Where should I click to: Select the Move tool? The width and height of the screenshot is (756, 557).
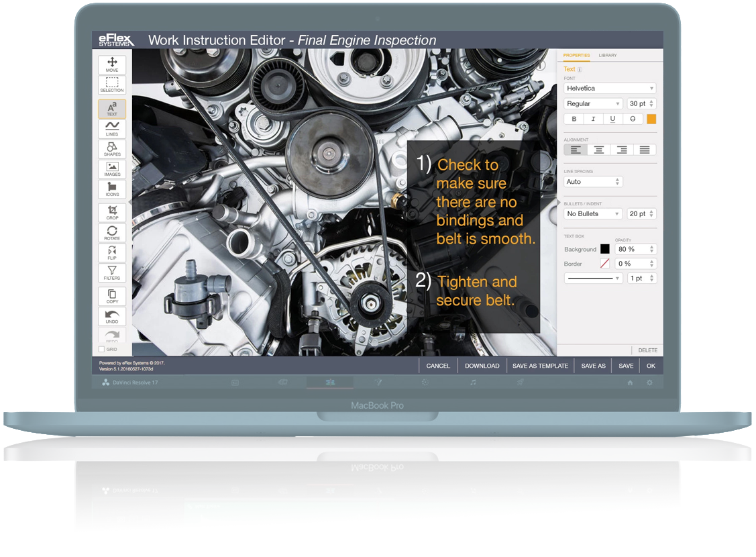pos(112,64)
